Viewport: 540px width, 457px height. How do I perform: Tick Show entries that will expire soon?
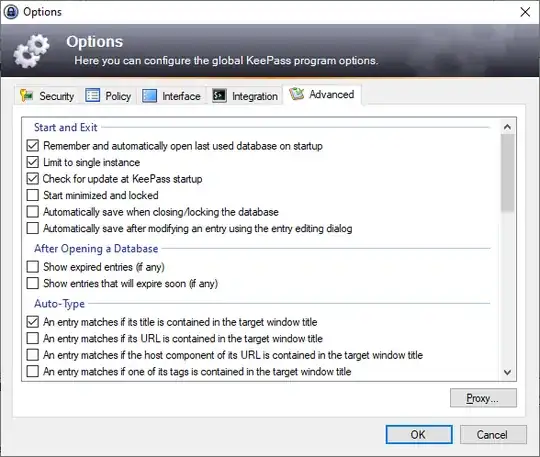(33, 283)
